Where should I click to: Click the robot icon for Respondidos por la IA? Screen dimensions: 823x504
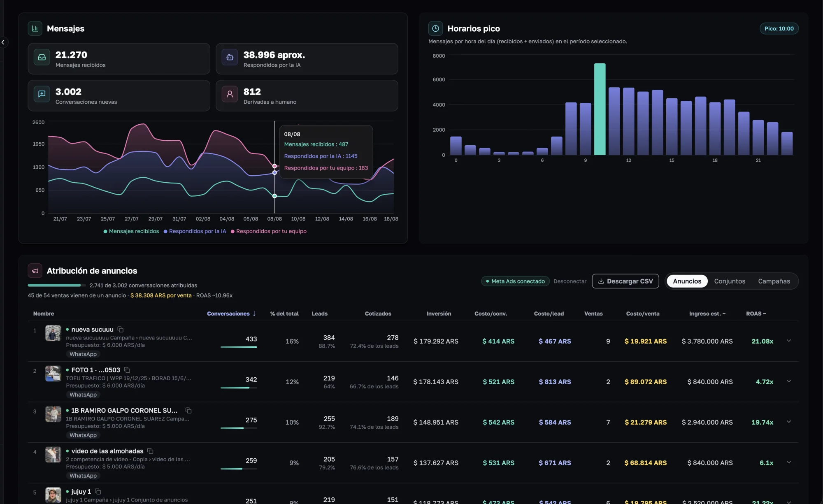(x=230, y=57)
